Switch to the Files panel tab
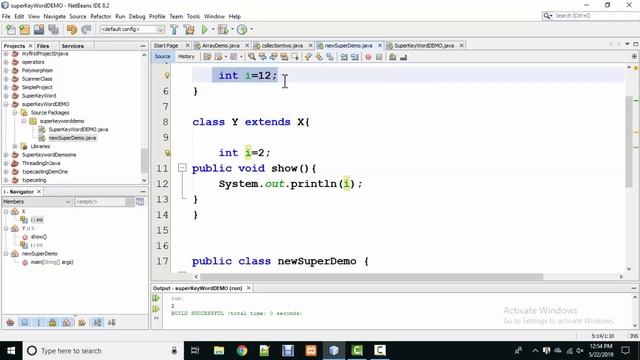Viewport: 640px width, 360px height. click(42, 46)
